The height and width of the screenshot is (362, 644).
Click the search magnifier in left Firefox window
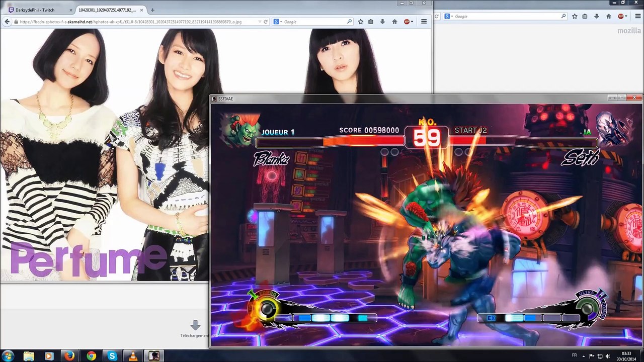point(349,22)
